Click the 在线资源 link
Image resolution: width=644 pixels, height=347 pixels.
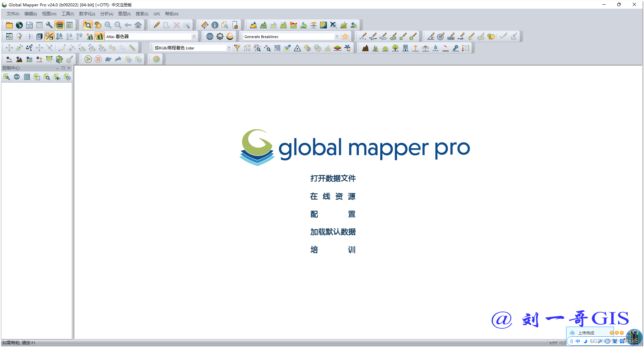click(x=333, y=196)
